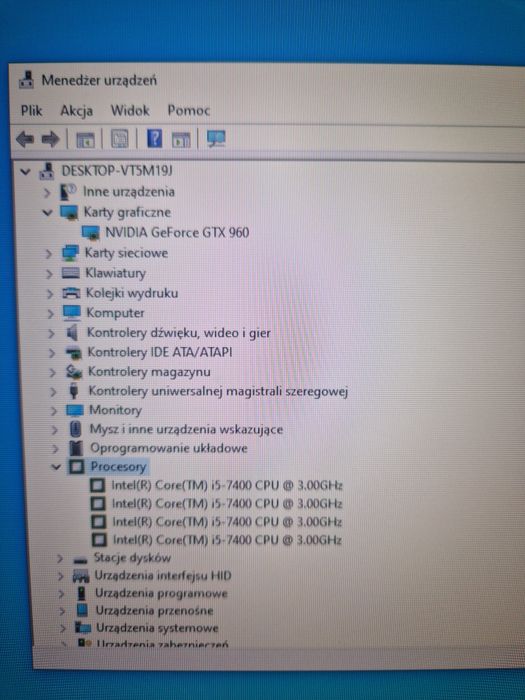The width and height of the screenshot is (525, 700).
Task: Expand the Kontrolery magazynu category
Action: (x=52, y=372)
